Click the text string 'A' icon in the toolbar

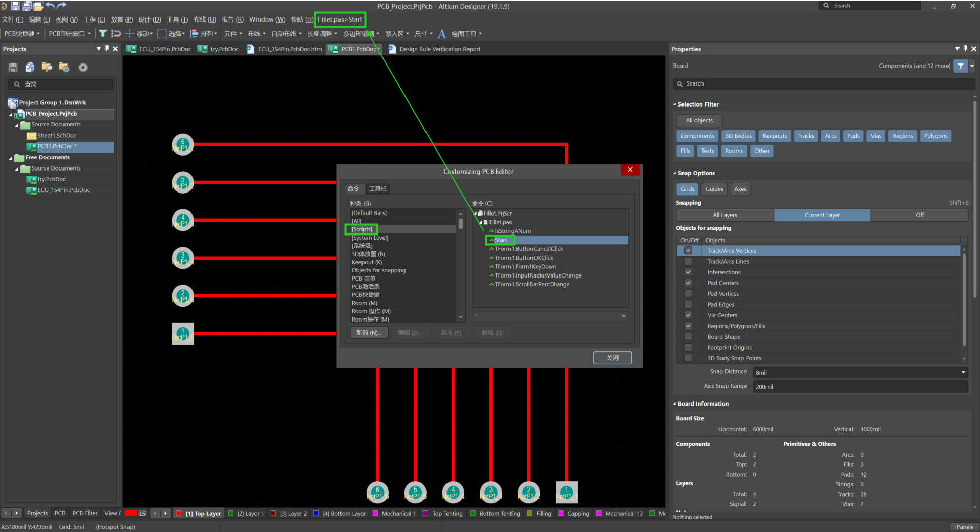[442, 34]
